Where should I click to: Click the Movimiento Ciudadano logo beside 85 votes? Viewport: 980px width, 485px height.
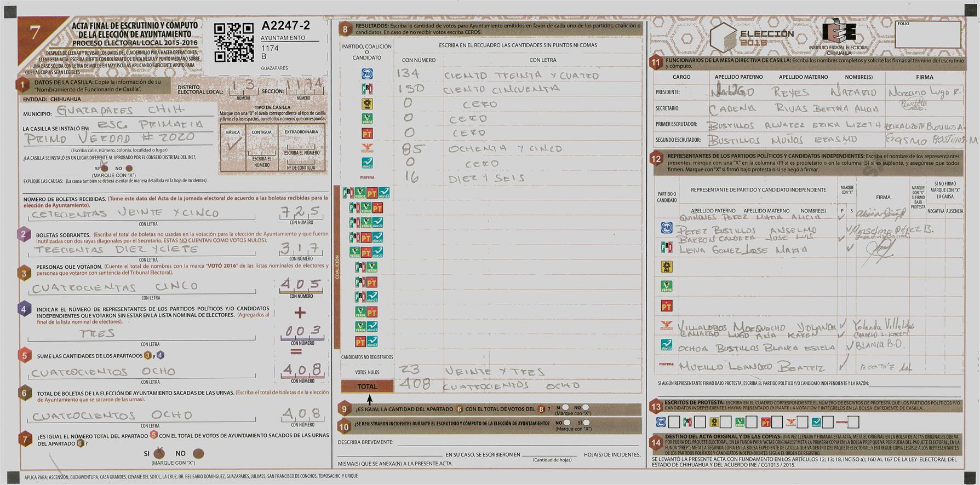[x=366, y=148]
